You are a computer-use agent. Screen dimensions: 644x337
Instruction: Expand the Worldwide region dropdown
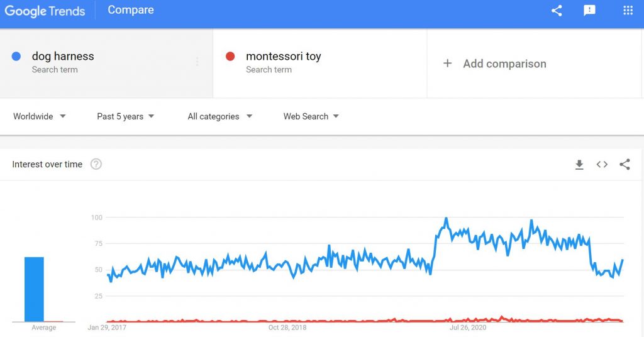(x=40, y=116)
